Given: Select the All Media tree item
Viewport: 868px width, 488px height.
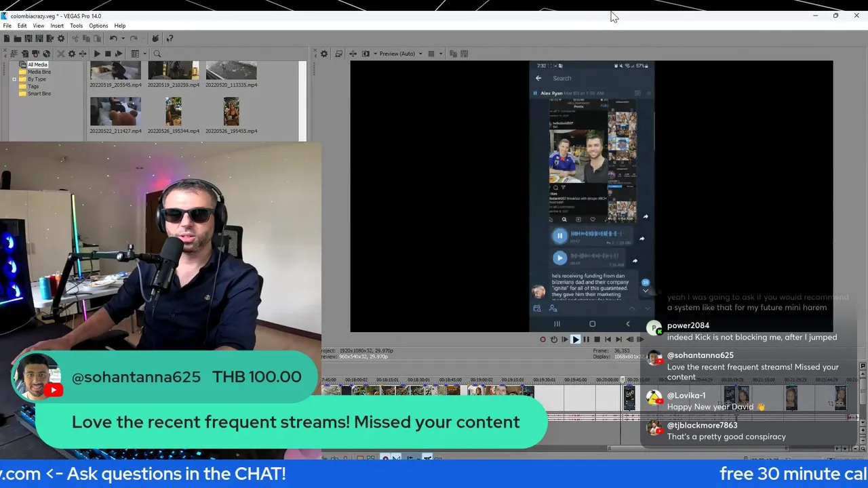Looking at the screenshot, I should pos(37,64).
